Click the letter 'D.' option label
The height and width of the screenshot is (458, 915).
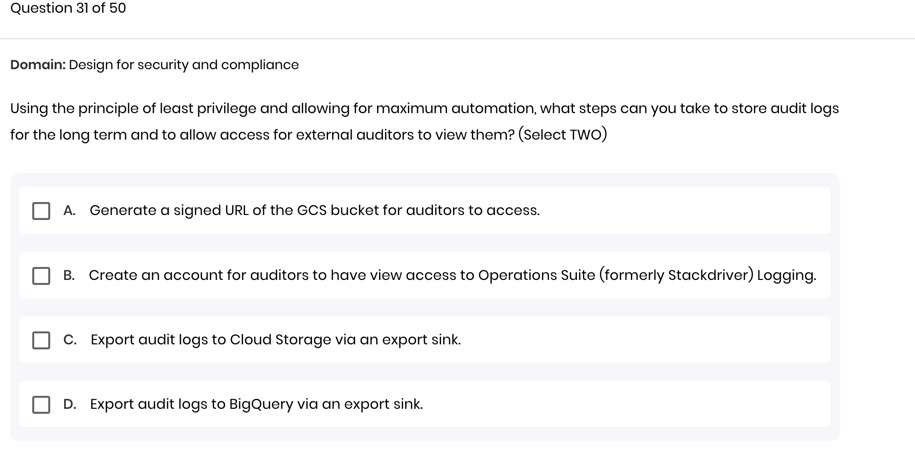pos(69,404)
